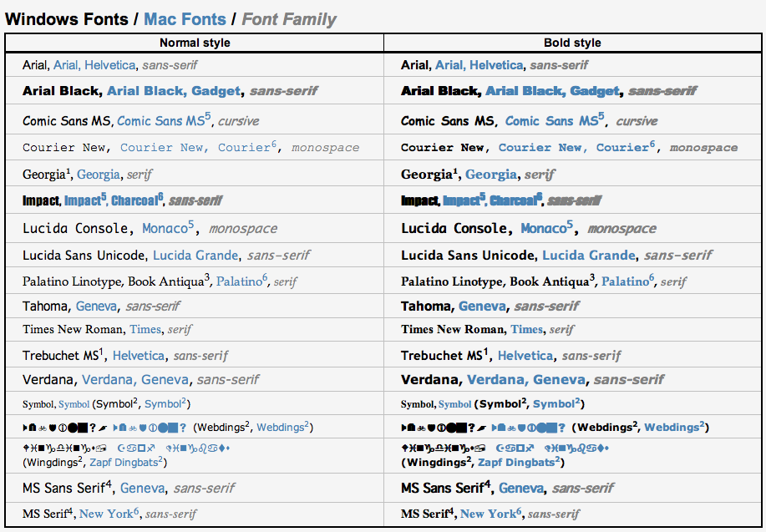Click blue "Webdings" text link in the Normal column
The image size is (766, 532).
click(280, 428)
